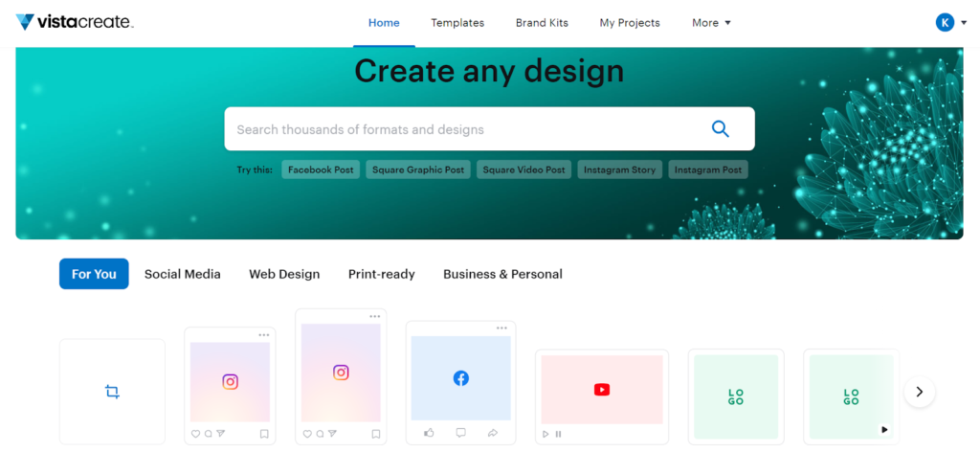This screenshot has height=452, width=980.
Task: Switch to Print-ready category
Action: [381, 274]
